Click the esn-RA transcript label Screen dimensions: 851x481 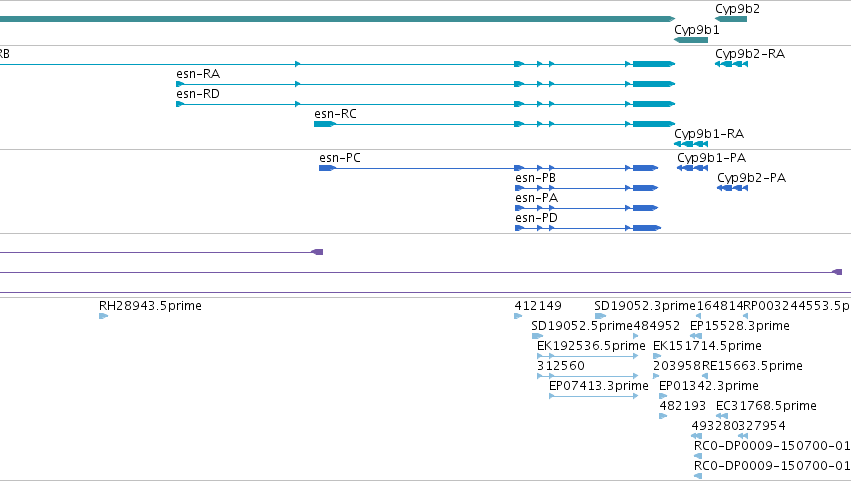point(198,74)
